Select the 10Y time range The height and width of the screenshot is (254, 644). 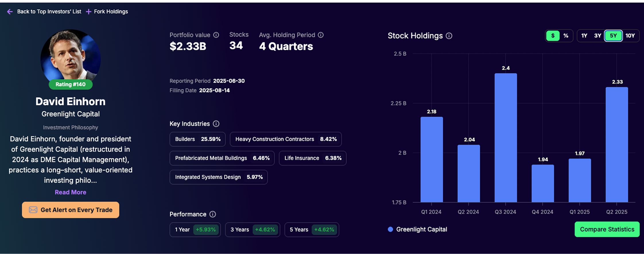(630, 36)
